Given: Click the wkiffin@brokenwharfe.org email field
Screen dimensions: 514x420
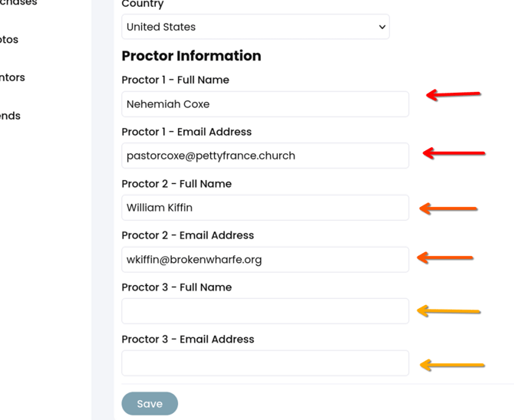Looking at the screenshot, I should click(x=265, y=260).
